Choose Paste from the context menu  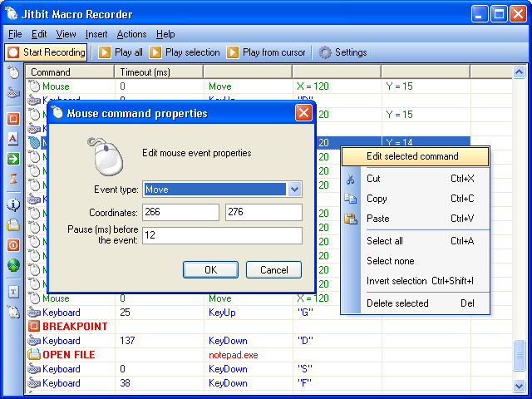click(x=416, y=218)
